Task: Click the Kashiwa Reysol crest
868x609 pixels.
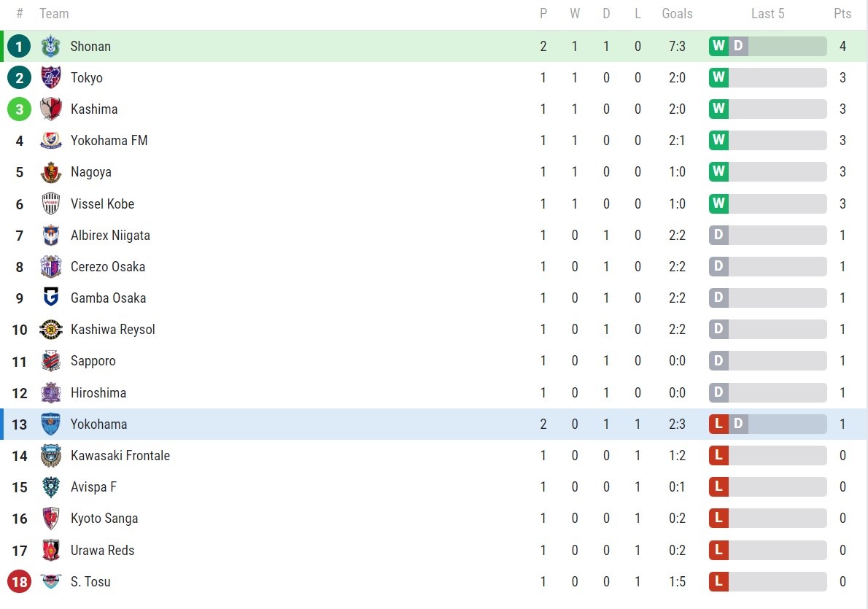Action: [51, 330]
